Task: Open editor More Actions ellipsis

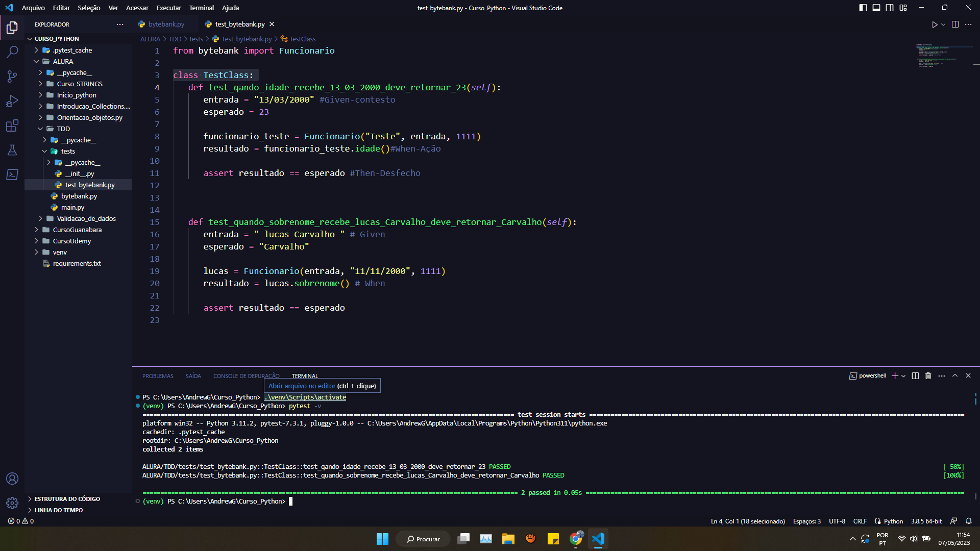Action: click(x=968, y=24)
